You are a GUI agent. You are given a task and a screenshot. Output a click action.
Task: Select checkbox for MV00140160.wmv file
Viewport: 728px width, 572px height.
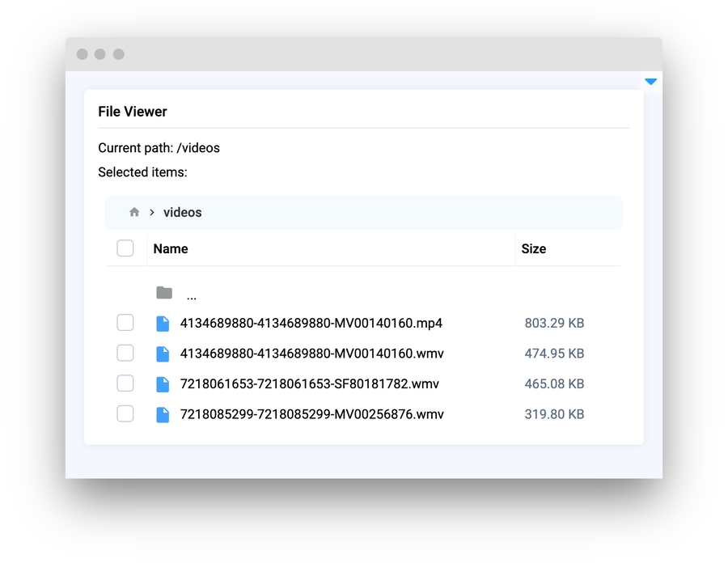(125, 353)
